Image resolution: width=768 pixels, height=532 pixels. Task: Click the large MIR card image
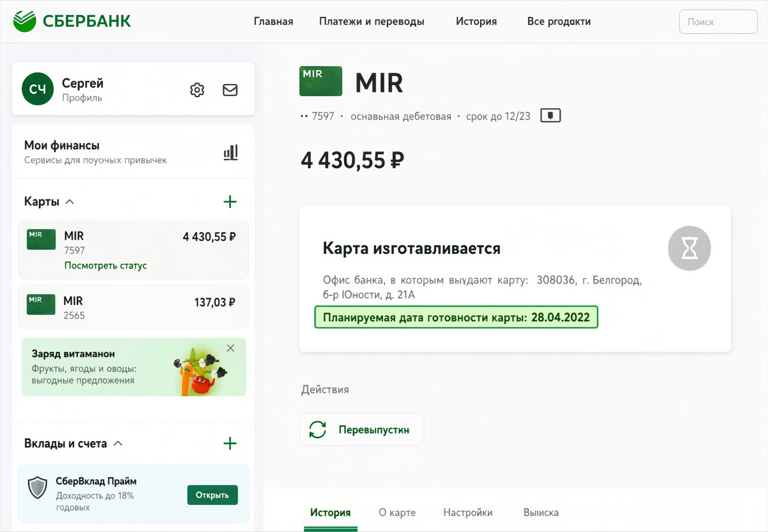coord(321,81)
